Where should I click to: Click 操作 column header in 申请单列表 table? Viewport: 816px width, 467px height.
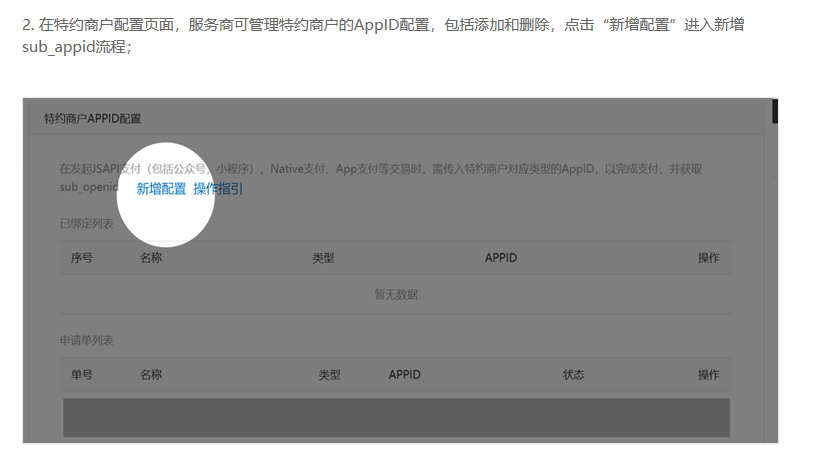708,375
